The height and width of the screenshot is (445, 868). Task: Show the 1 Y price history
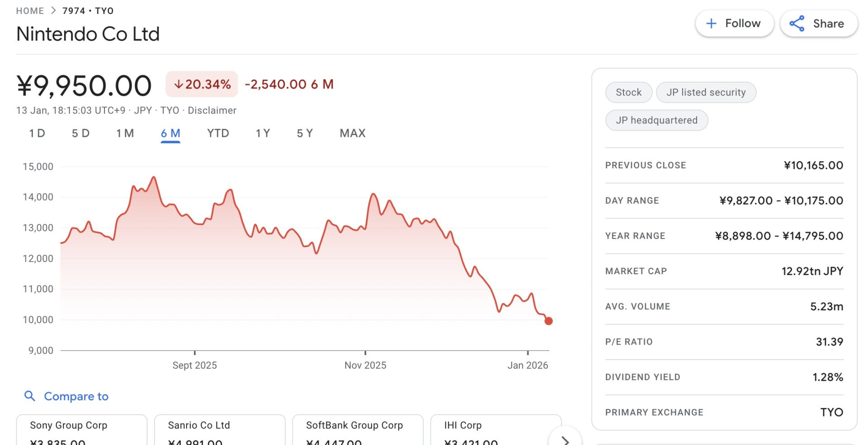coord(263,133)
